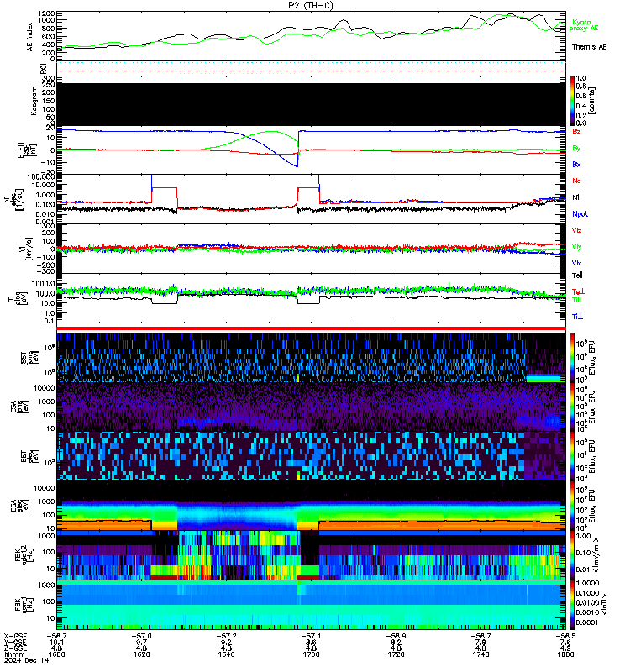The height and width of the screenshot is (672, 630).
Task: Select the blue Bx legend label
Action: coord(576,165)
